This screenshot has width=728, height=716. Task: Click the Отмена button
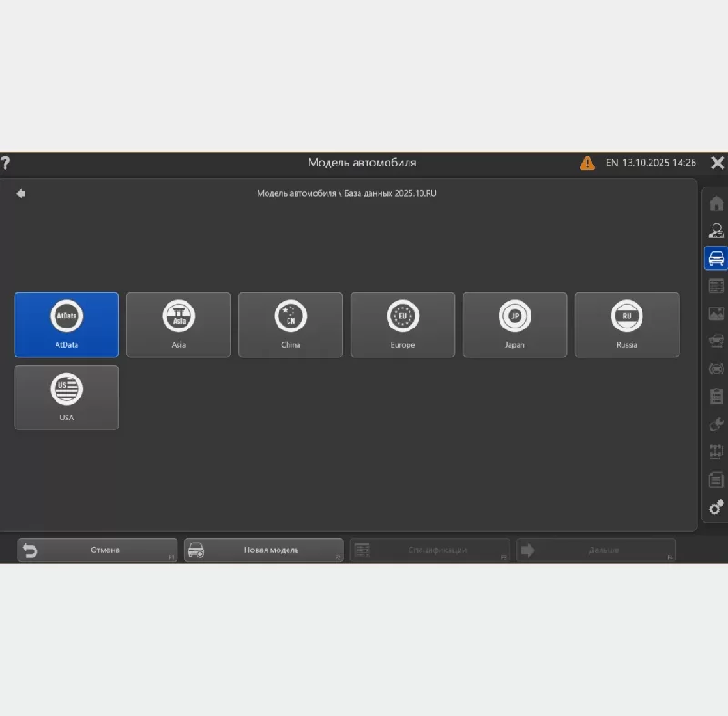(97, 550)
